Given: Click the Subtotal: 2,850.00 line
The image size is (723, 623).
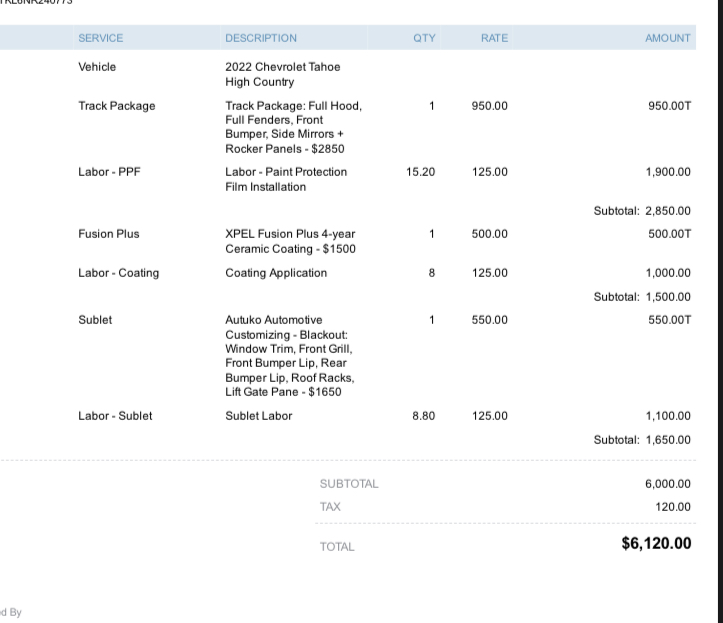Looking at the screenshot, I should coord(642,211).
